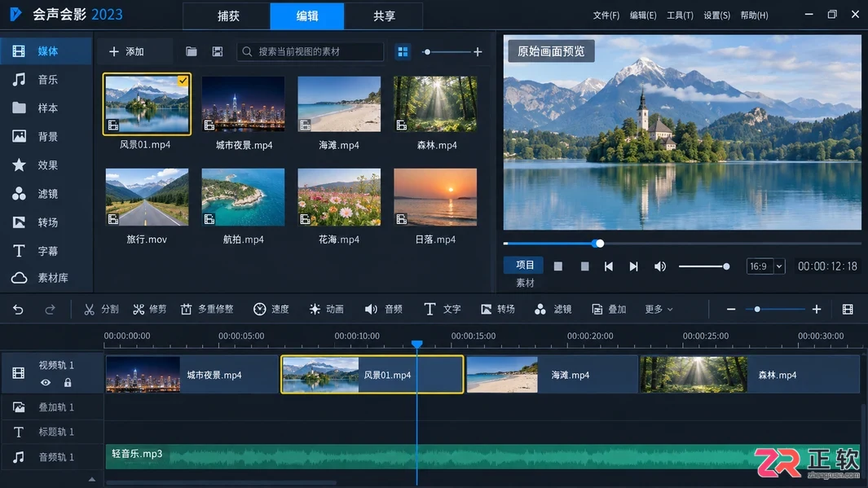This screenshot has height=488, width=868.
Task: Jump to previous frame in preview
Action: [x=608, y=266]
